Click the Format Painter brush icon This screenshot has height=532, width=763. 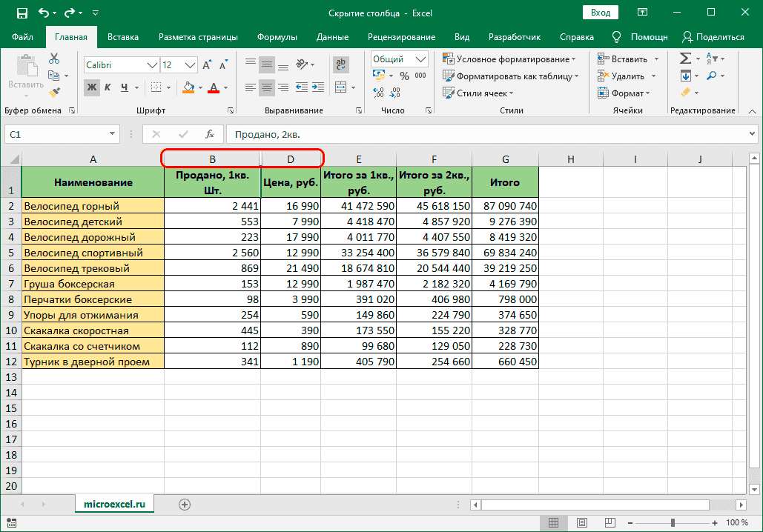[54, 93]
